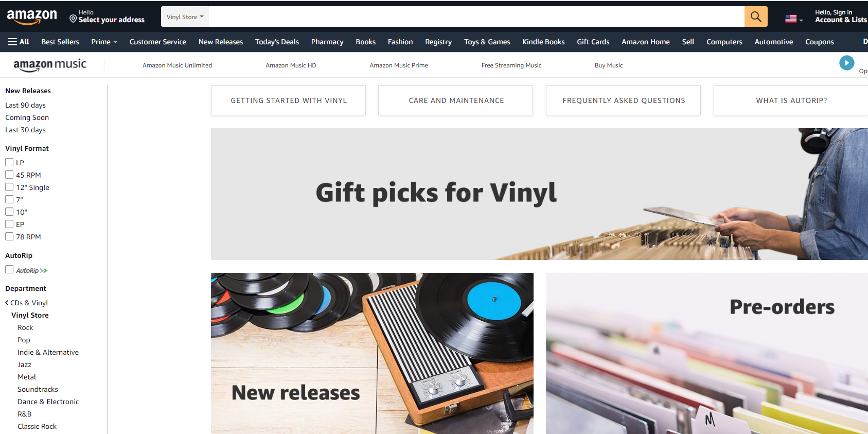Click the blue play button icon

846,63
